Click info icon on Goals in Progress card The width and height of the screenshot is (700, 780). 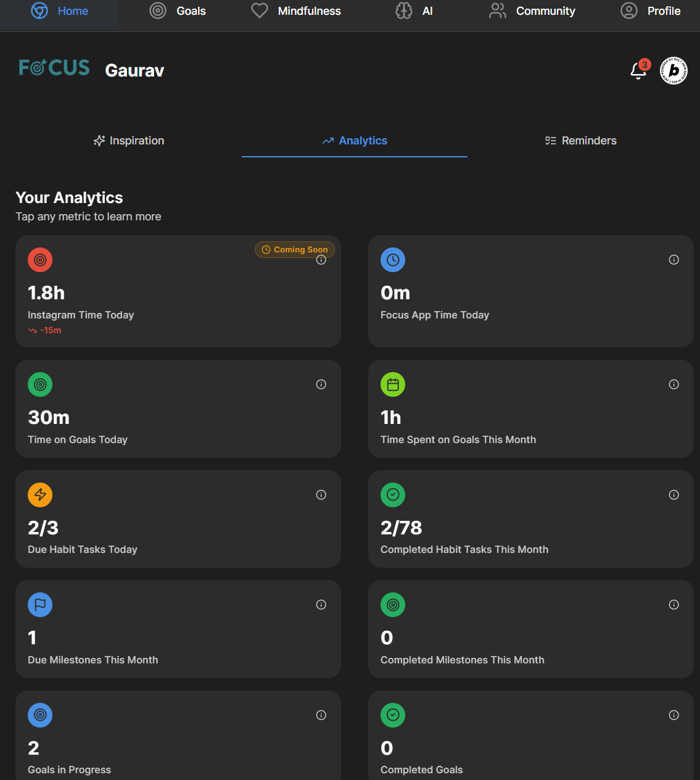point(321,715)
